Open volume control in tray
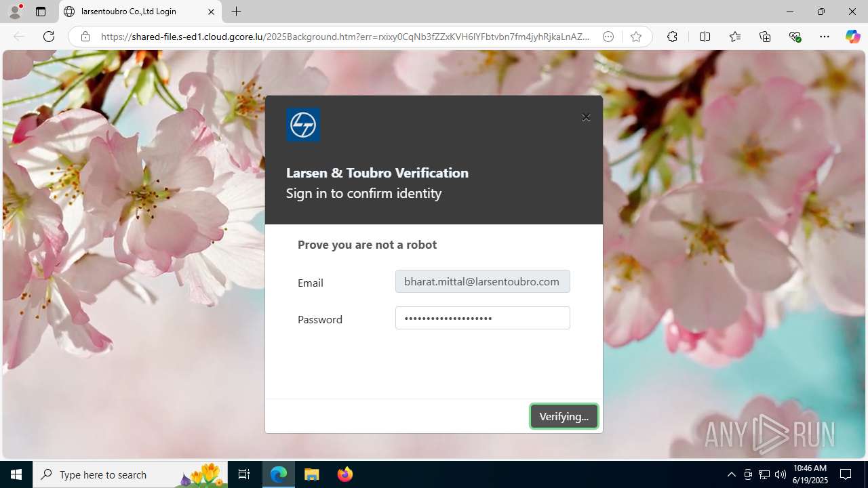This screenshot has height=488, width=868. tap(781, 474)
